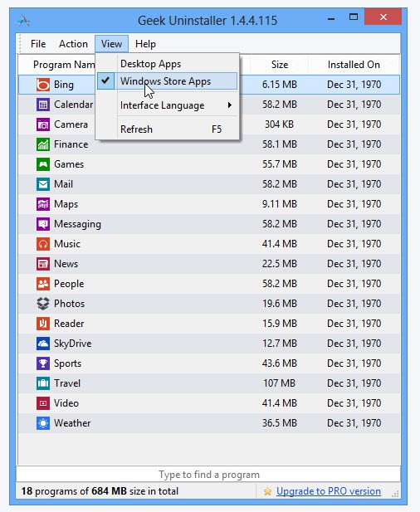
Task: Open the View menu
Action: pyautogui.click(x=111, y=44)
